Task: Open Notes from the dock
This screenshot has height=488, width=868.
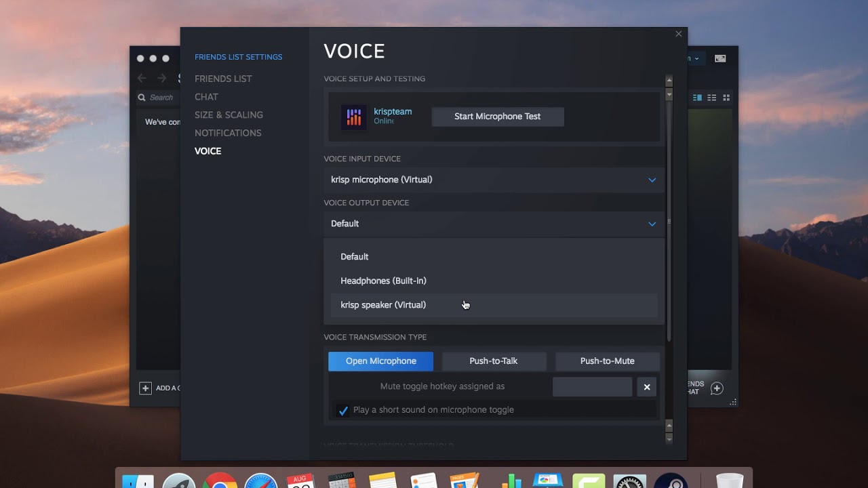Action: point(383,481)
